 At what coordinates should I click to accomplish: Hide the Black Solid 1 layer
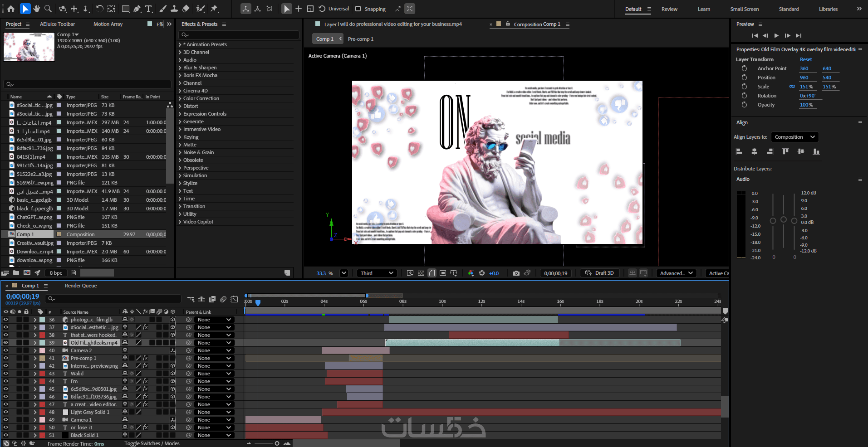(x=6, y=435)
